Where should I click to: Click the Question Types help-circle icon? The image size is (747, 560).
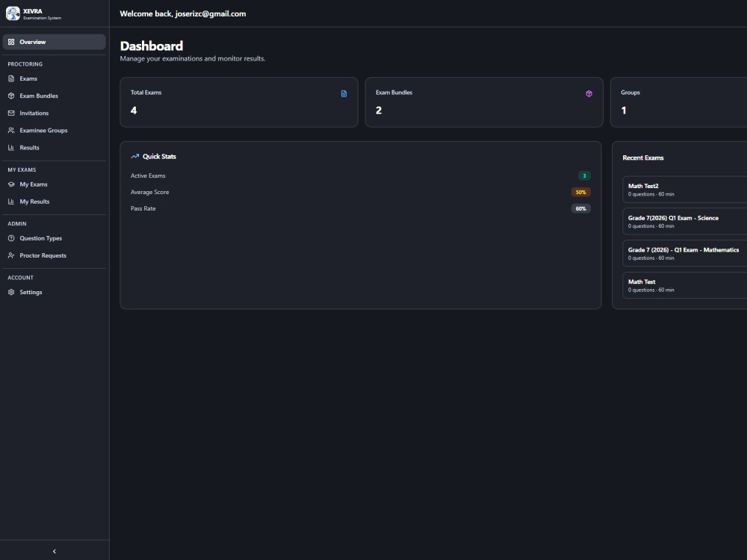coord(11,238)
